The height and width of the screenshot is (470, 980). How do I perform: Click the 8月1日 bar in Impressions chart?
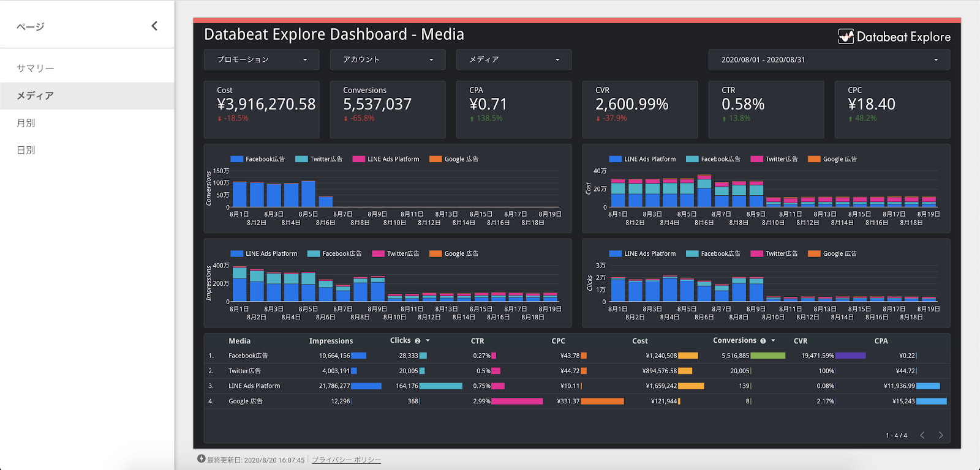tap(239, 284)
